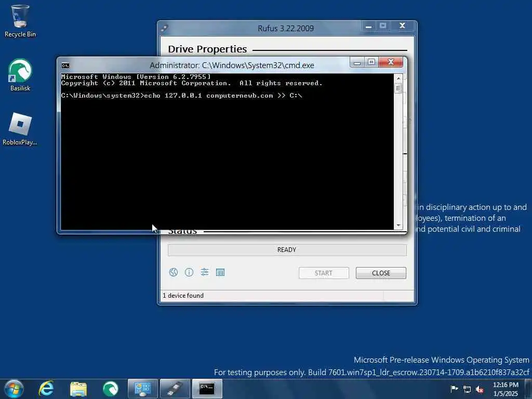
Task: Click the START button in Rufus
Action: pos(324,273)
